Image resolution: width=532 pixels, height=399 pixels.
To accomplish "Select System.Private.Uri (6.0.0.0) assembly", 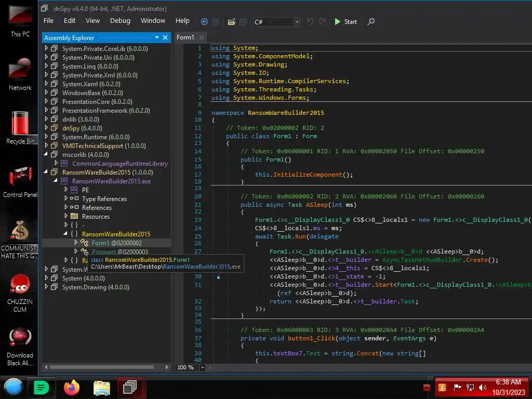I will [x=98, y=58].
